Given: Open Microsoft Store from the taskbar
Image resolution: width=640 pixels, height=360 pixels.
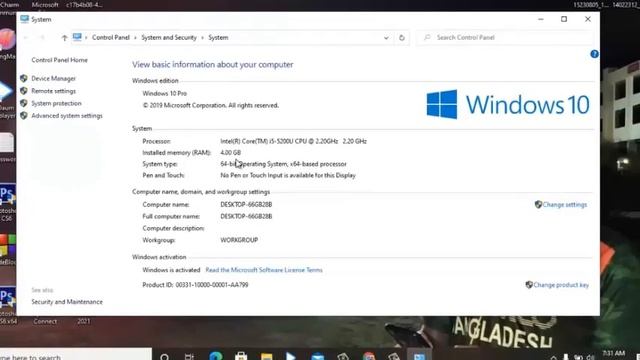Looking at the screenshot, I should click(x=241, y=356).
